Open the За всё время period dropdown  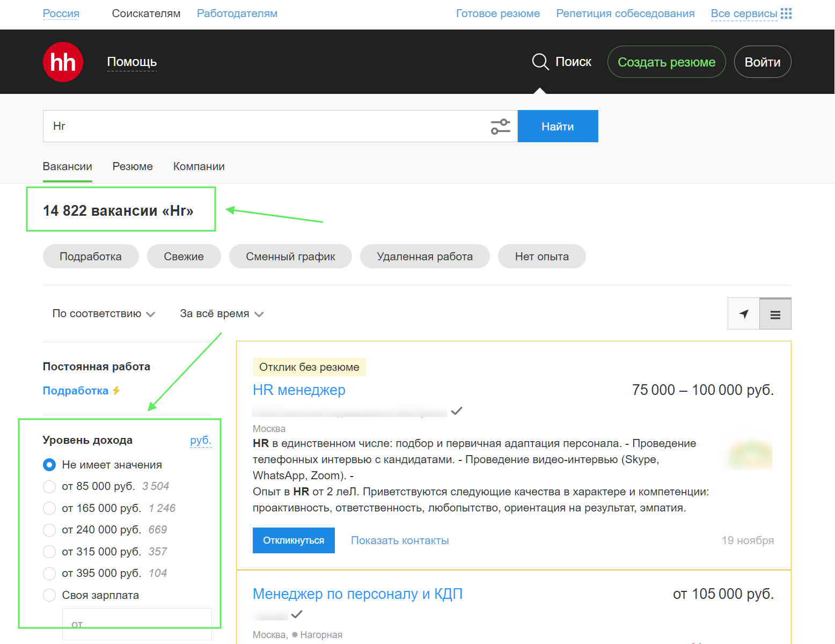coord(222,314)
